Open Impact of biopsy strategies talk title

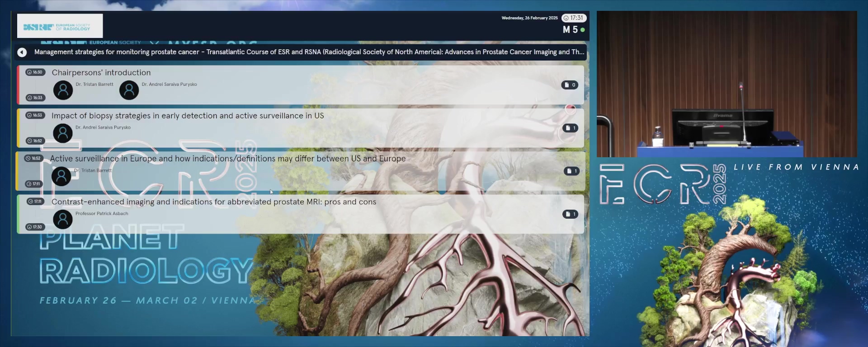[x=188, y=116]
